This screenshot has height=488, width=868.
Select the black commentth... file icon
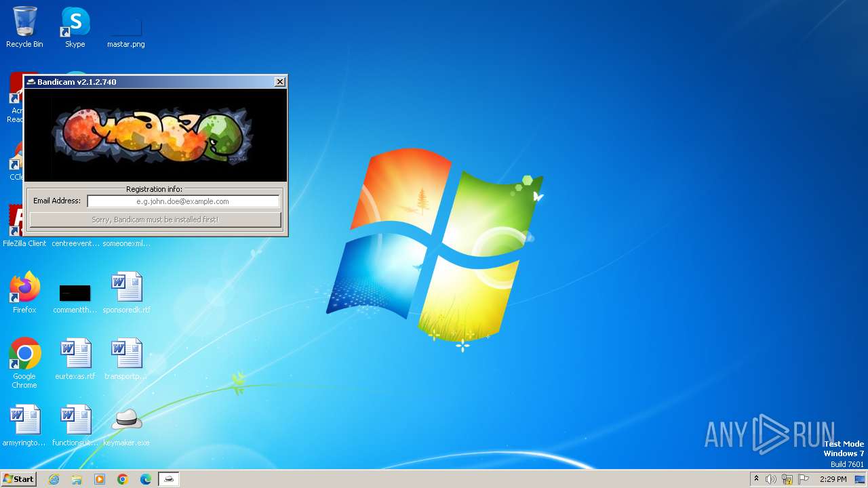click(x=75, y=292)
